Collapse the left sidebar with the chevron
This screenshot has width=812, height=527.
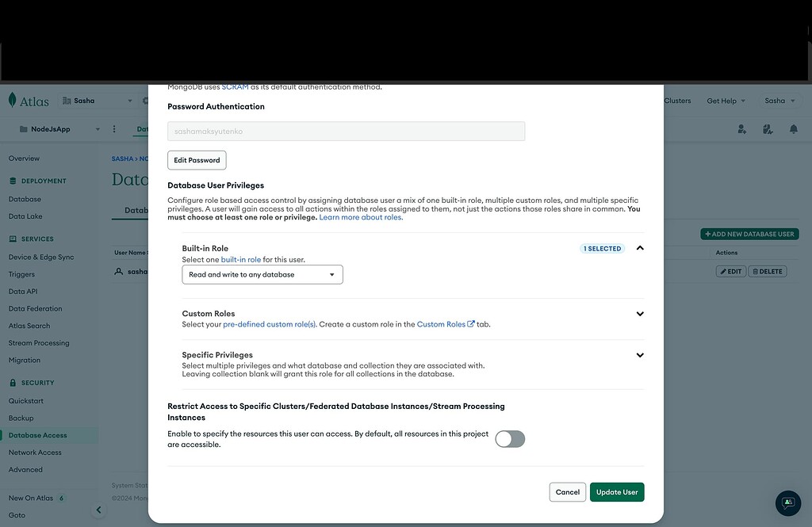point(98,510)
